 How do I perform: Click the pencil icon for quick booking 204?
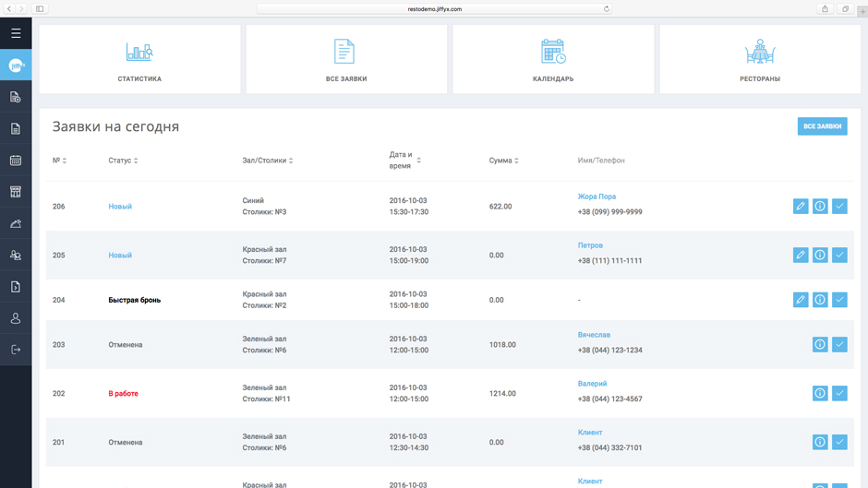point(801,300)
